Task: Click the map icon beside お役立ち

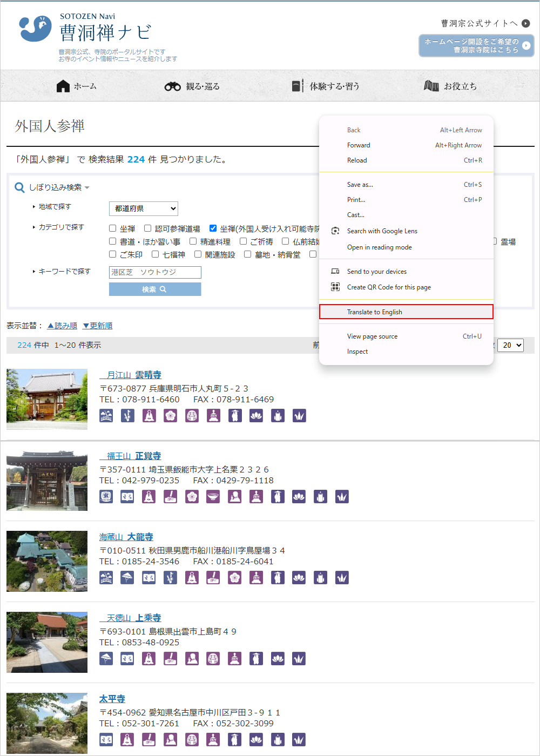Action: pos(431,86)
